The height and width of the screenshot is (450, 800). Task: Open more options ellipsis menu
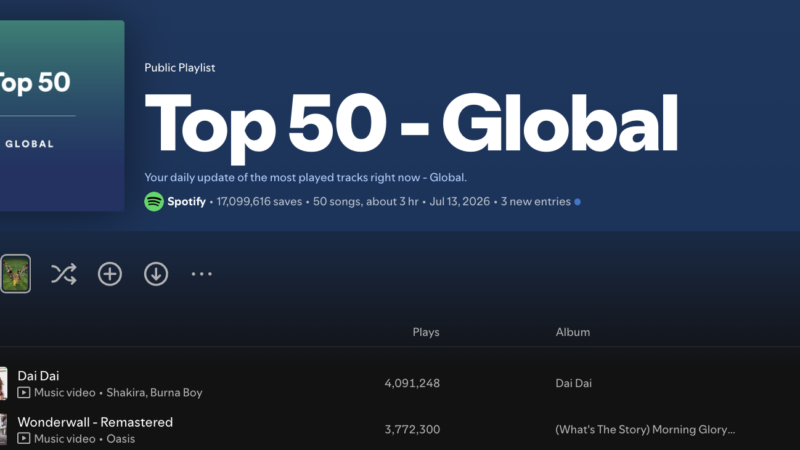coord(202,274)
